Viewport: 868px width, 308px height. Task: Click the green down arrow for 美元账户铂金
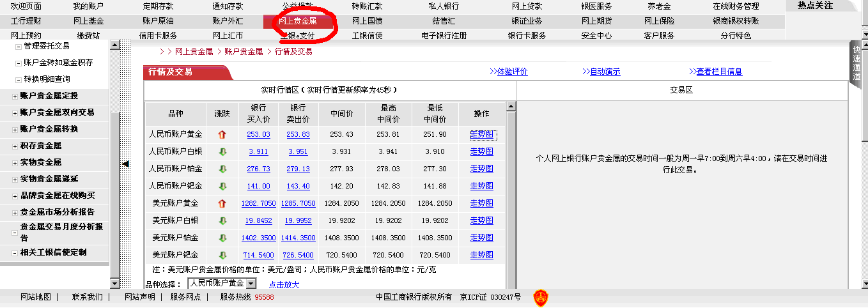coord(222,238)
